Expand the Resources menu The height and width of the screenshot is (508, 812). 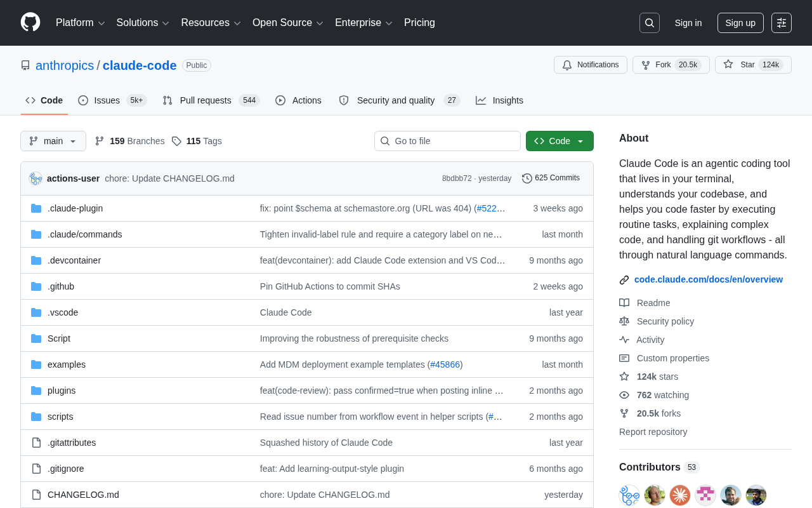coord(211,23)
